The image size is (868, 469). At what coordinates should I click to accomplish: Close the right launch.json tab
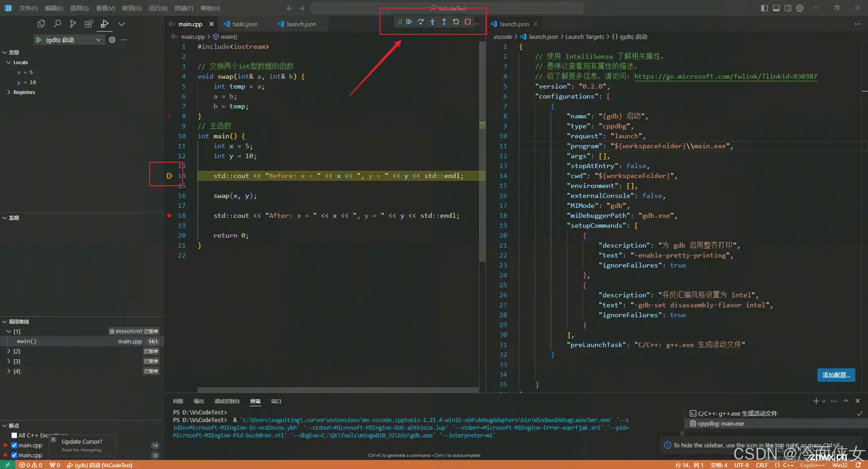(x=535, y=24)
